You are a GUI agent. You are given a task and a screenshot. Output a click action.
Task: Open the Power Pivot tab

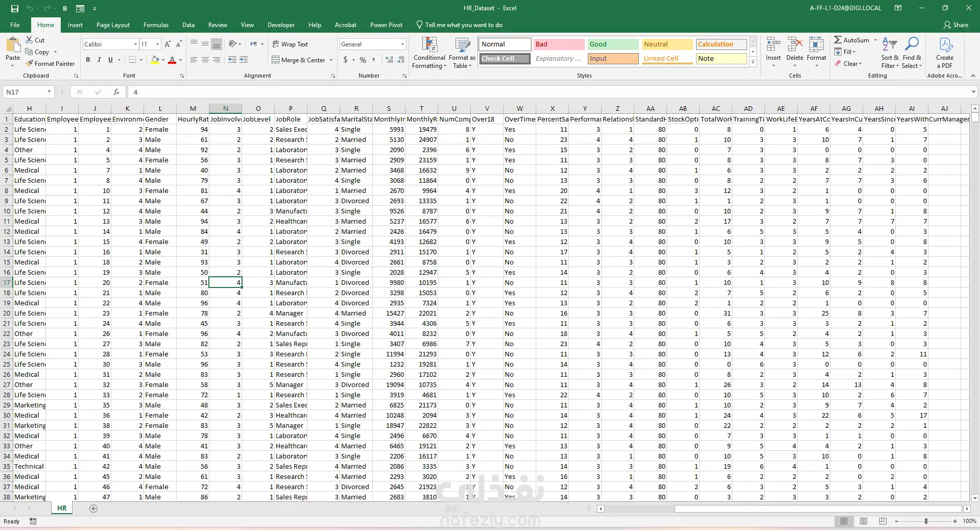[x=386, y=25]
